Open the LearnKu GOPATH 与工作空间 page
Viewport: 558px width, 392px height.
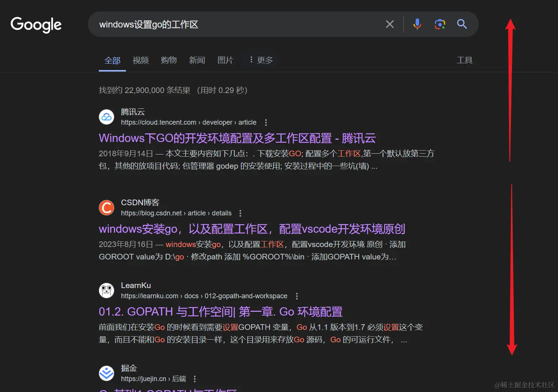(x=220, y=311)
